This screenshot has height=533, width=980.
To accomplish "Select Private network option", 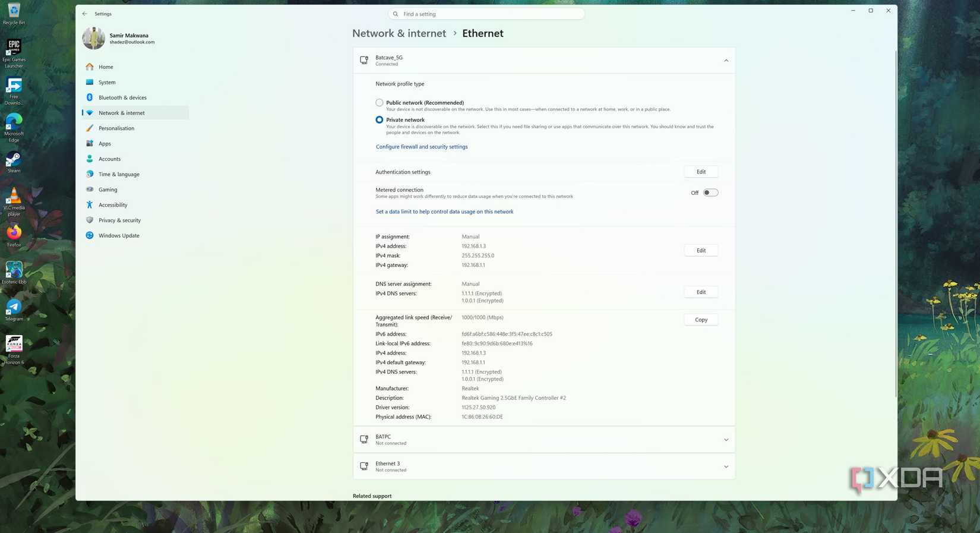I will tap(379, 120).
